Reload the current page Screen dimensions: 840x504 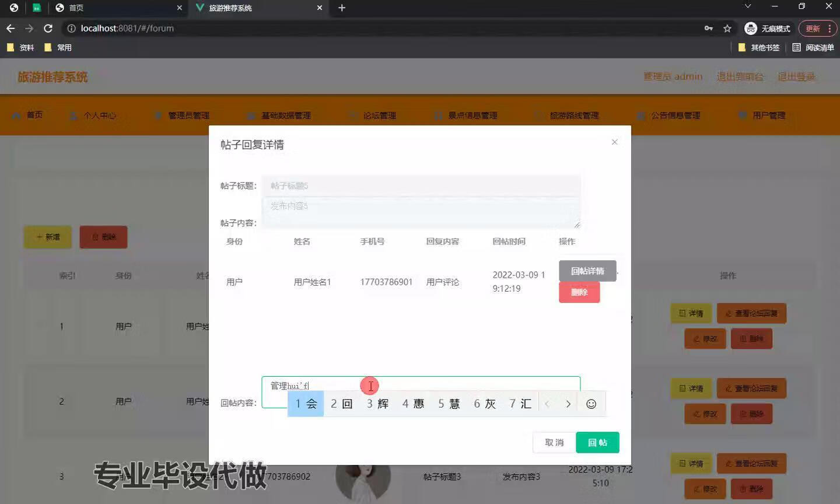(x=48, y=28)
